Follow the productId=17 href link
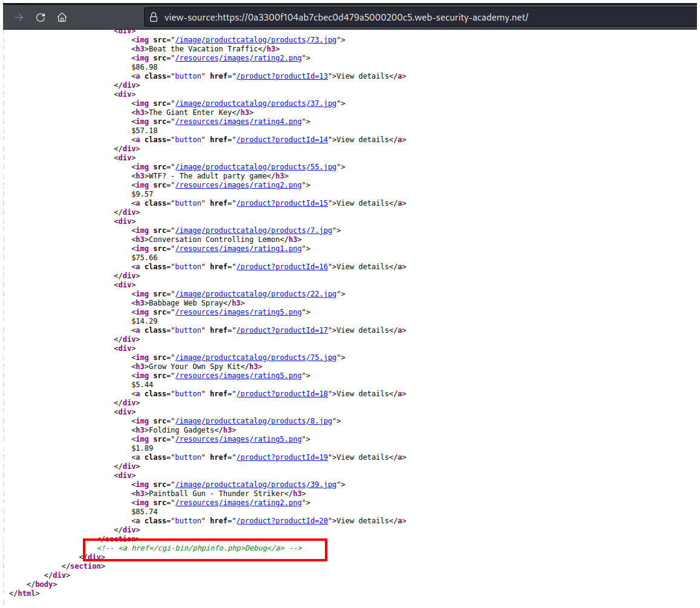The height and width of the screenshot is (608, 700). point(282,330)
